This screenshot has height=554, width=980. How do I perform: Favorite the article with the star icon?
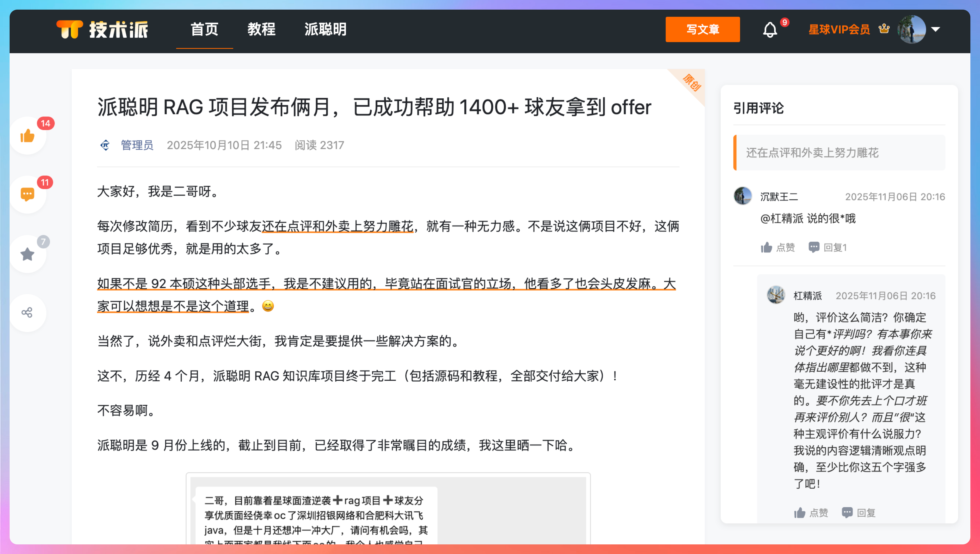(27, 254)
